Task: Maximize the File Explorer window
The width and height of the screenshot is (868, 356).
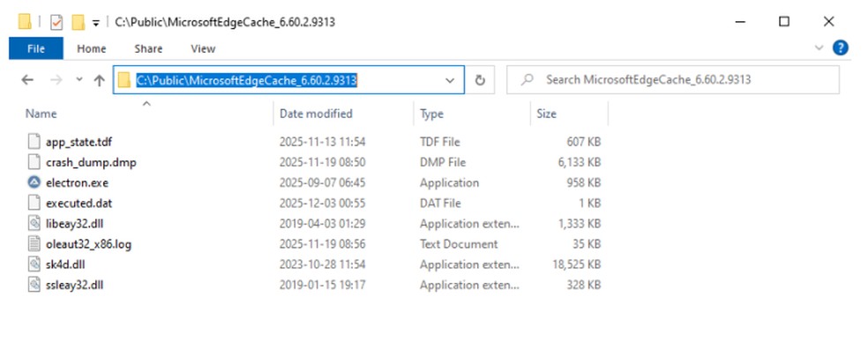Action: pos(784,22)
